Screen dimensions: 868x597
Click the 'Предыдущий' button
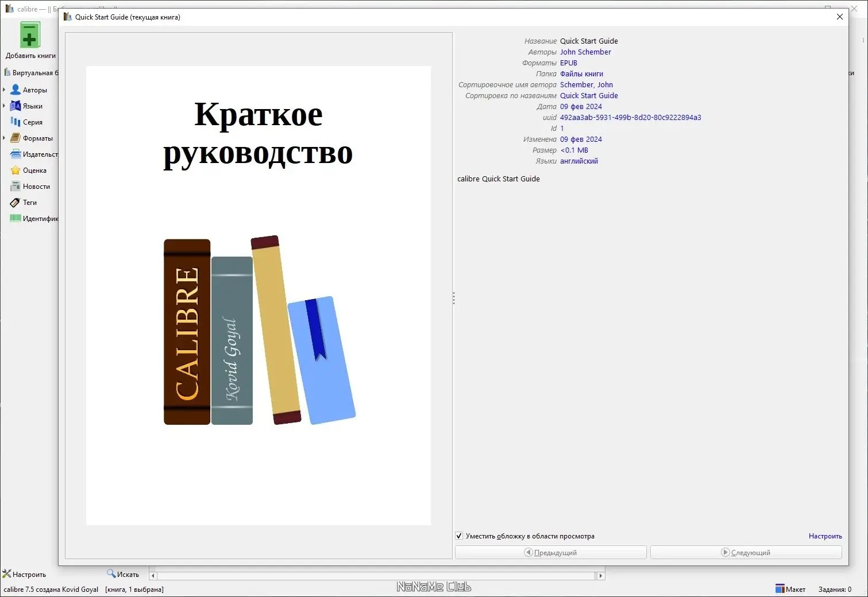(550, 552)
